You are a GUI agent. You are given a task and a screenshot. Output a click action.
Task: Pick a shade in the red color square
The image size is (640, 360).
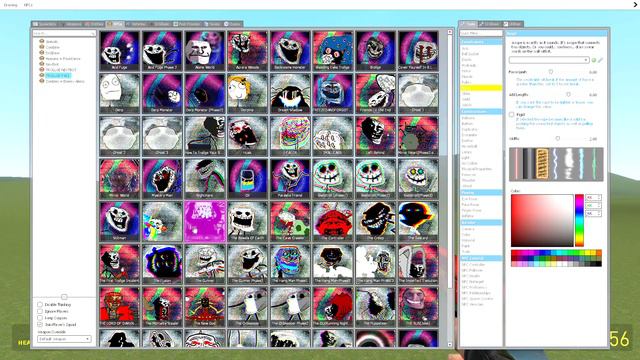click(x=542, y=220)
